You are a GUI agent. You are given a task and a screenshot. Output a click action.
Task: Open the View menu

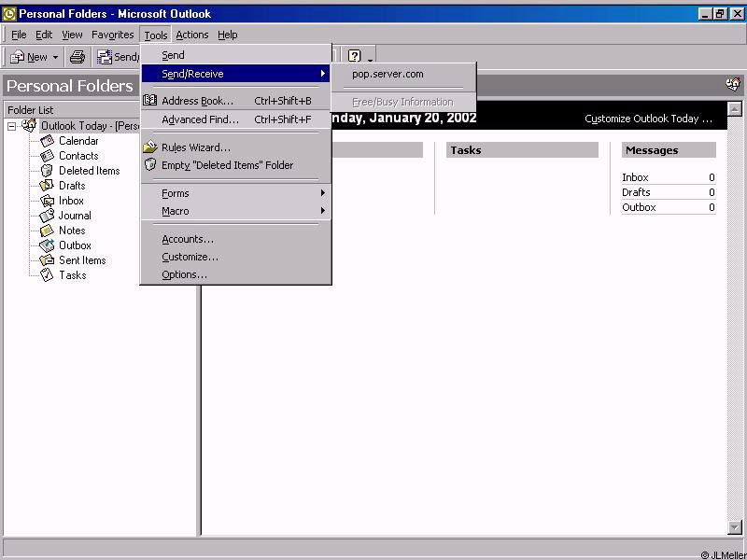72,35
